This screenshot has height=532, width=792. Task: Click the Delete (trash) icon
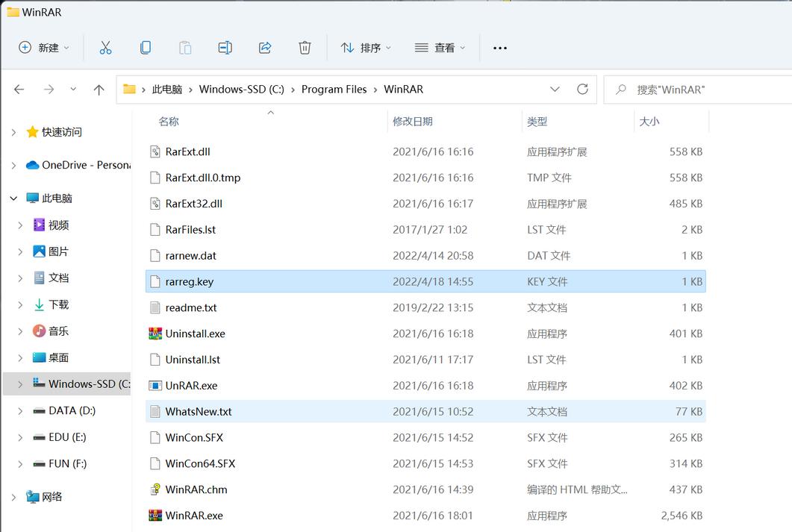(305, 47)
